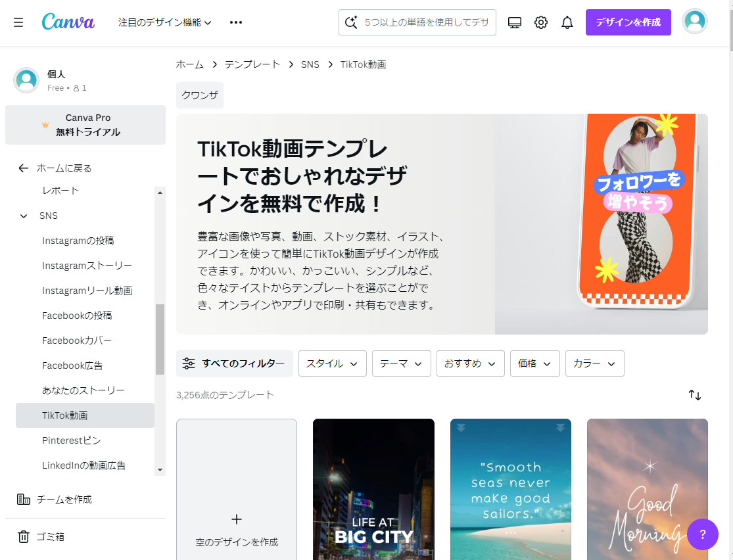Click the trash bin icon ゴミ箱

click(x=24, y=536)
